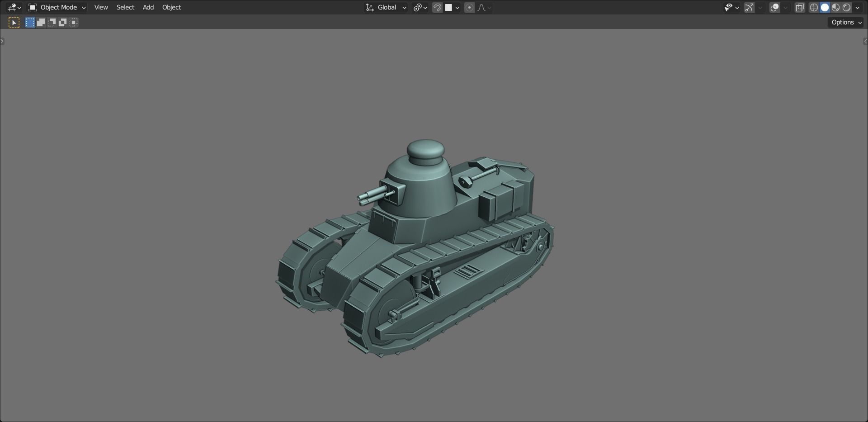Open the viewport shading options dropdown
Viewport: 868px width, 422px height.
(858, 7)
